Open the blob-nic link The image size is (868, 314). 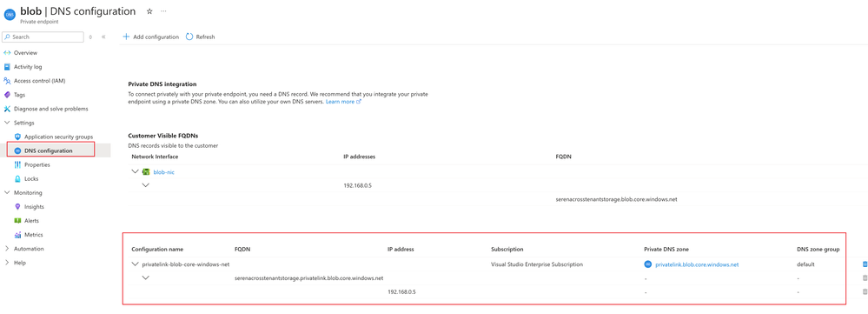point(164,171)
